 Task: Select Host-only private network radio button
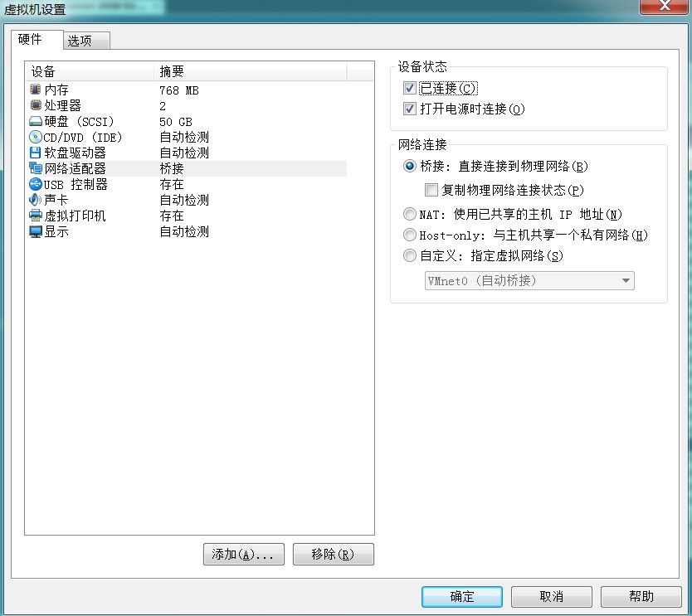[x=410, y=235]
